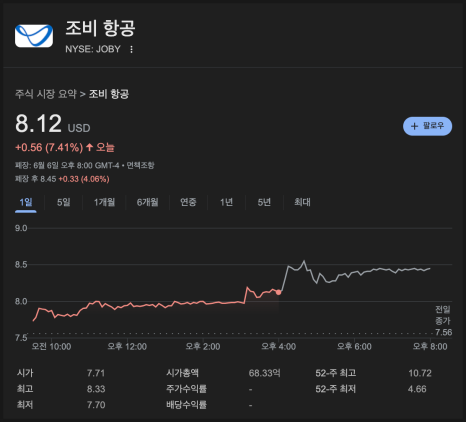Select the 1일 chart tab
The image size is (466, 422).
26,202
